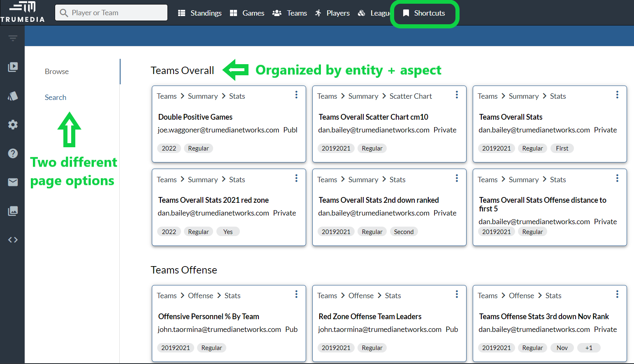Click the TruMedia logo

tap(23, 12)
